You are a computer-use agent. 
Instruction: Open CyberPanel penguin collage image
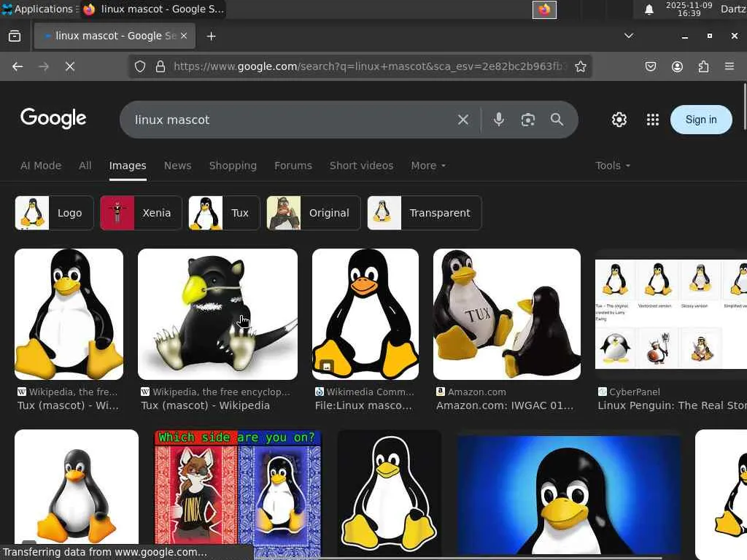pyautogui.click(x=671, y=314)
